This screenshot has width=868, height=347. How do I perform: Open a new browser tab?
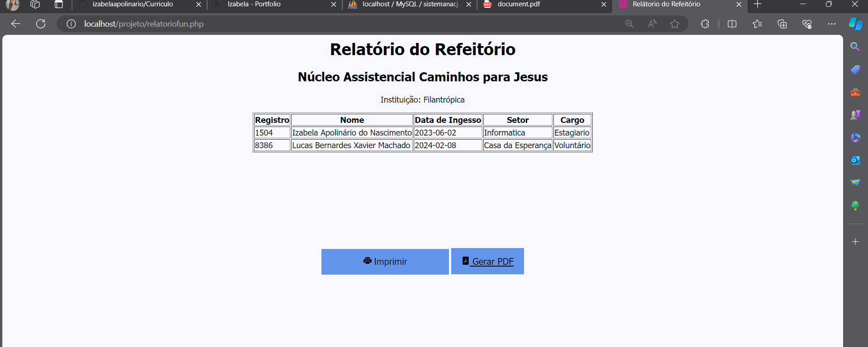[758, 5]
